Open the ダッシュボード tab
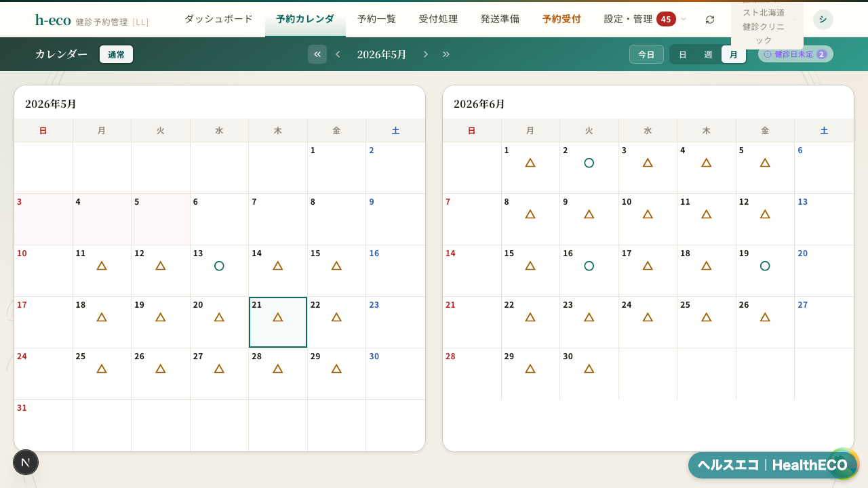The image size is (868, 488). 218,19
